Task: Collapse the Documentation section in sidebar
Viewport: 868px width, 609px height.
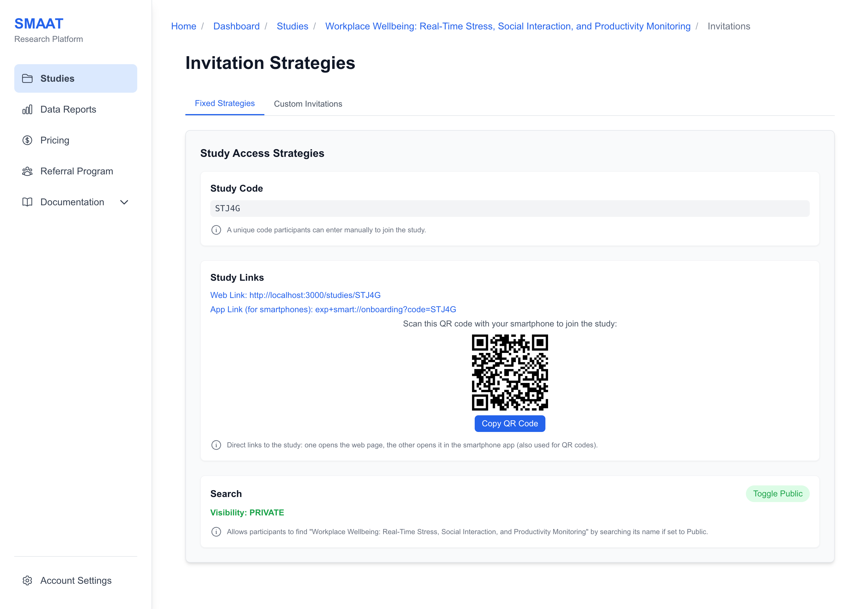Action: 125,202
